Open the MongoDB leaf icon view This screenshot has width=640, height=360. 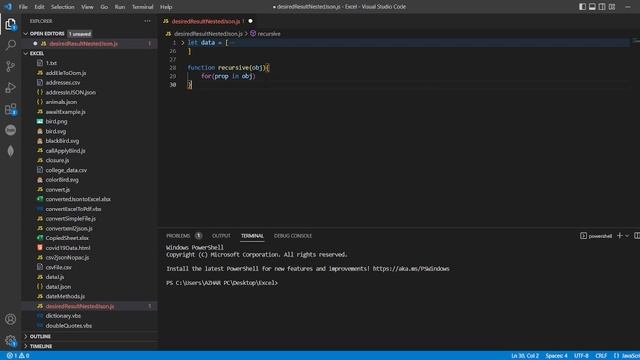tap(11, 151)
